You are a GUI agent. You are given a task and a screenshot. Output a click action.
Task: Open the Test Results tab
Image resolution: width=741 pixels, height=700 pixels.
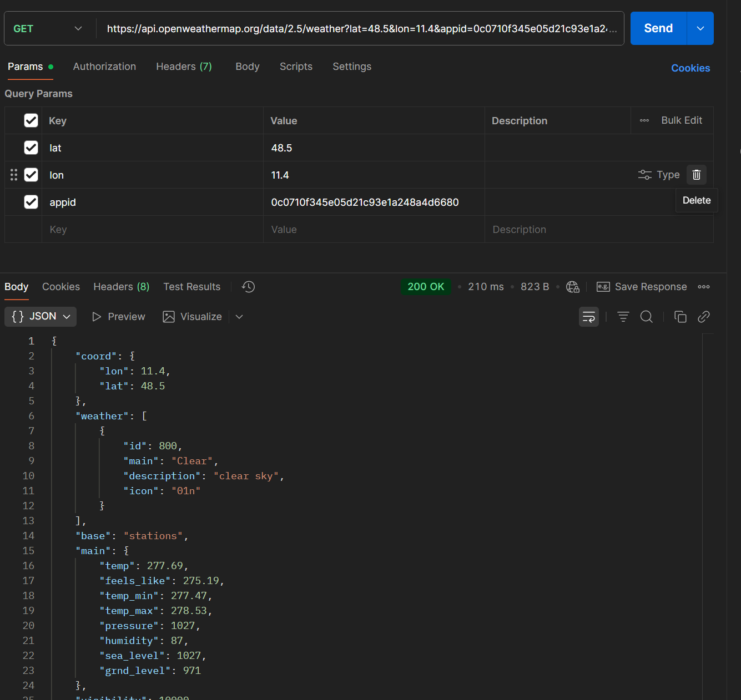pyautogui.click(x=191, y=287)
